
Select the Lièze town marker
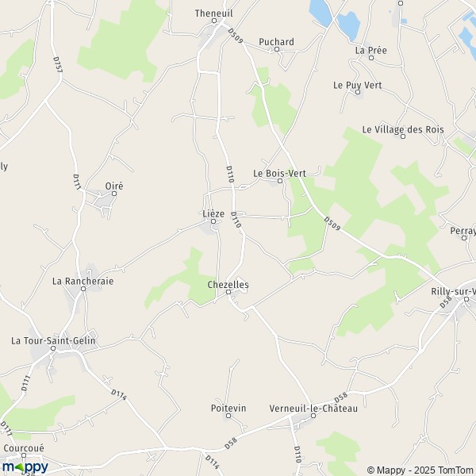(213, 221)
